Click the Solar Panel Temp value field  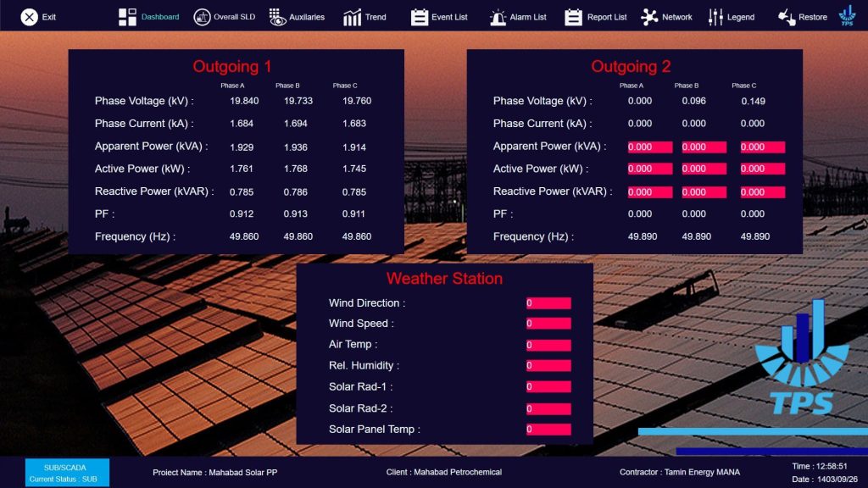click(548, 430)
